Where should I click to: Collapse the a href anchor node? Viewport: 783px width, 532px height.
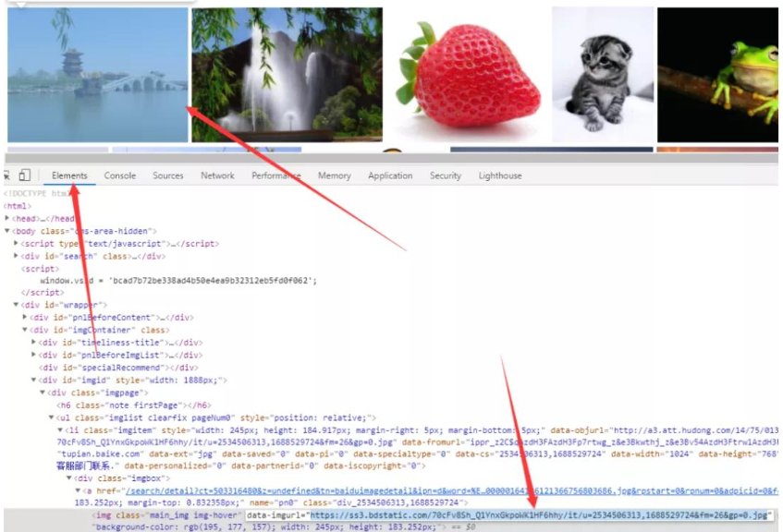point(78,490)
